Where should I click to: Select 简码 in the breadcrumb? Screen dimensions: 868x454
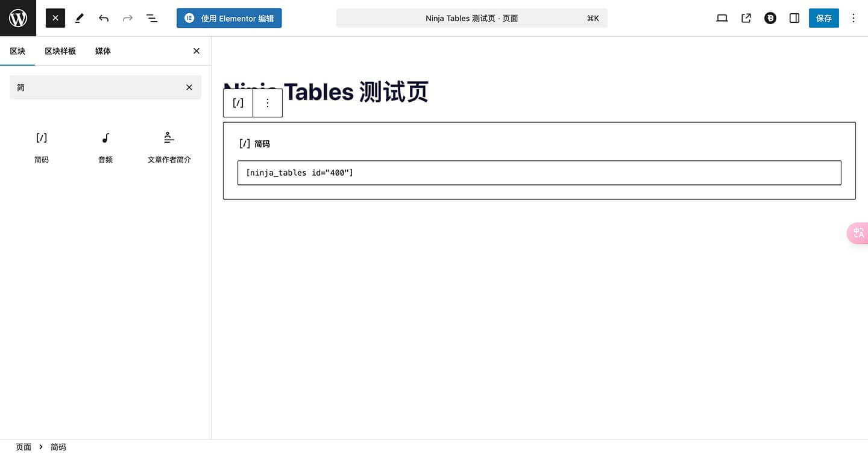point(58,447)
